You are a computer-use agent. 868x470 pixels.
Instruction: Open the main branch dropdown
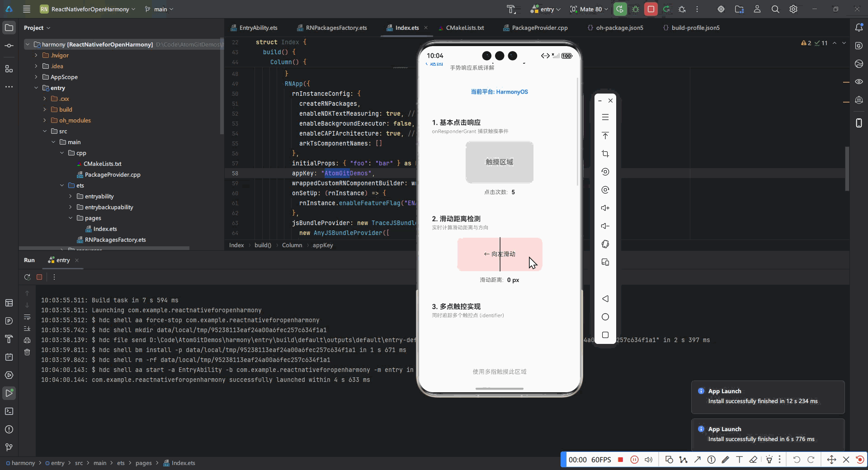159,9
